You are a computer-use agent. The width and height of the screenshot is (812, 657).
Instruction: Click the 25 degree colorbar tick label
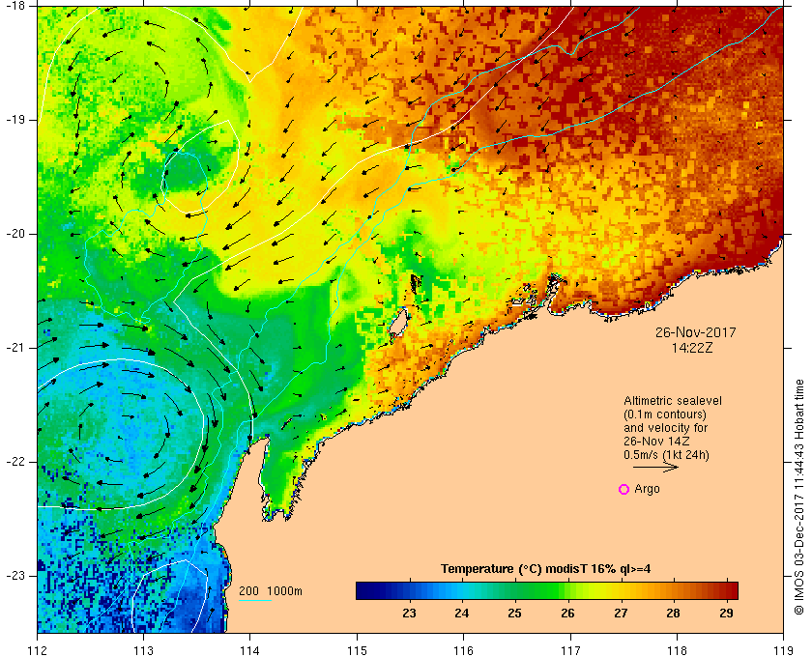(x=514, y=614)
